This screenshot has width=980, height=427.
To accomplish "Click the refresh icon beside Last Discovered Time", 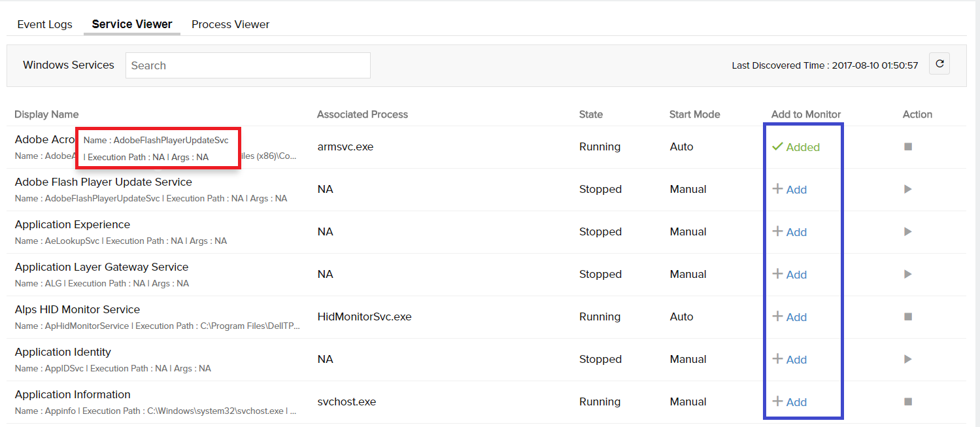I will point(939,64).
